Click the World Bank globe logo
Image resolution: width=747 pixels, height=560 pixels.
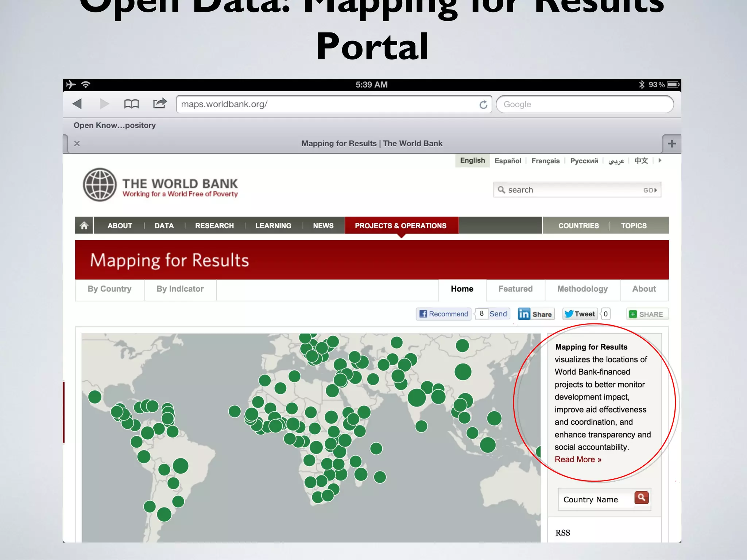tap(100, 185)
